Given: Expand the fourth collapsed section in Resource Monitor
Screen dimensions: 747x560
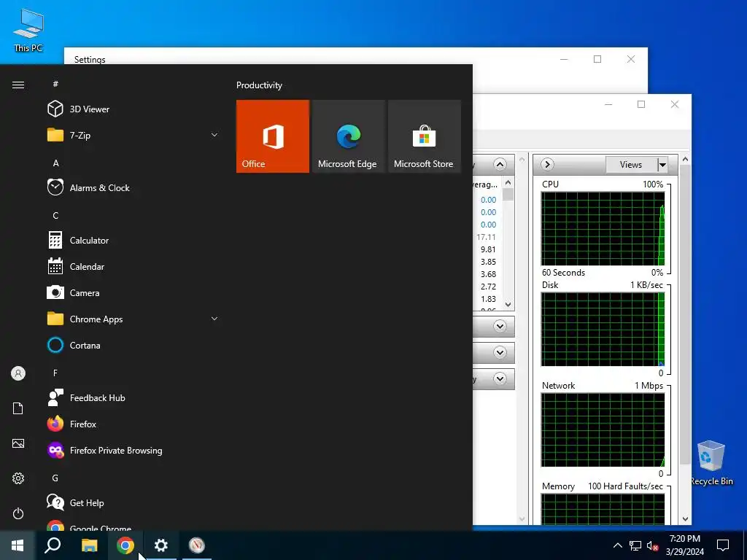Looking at the screenshot, I should tap(500, 379).
